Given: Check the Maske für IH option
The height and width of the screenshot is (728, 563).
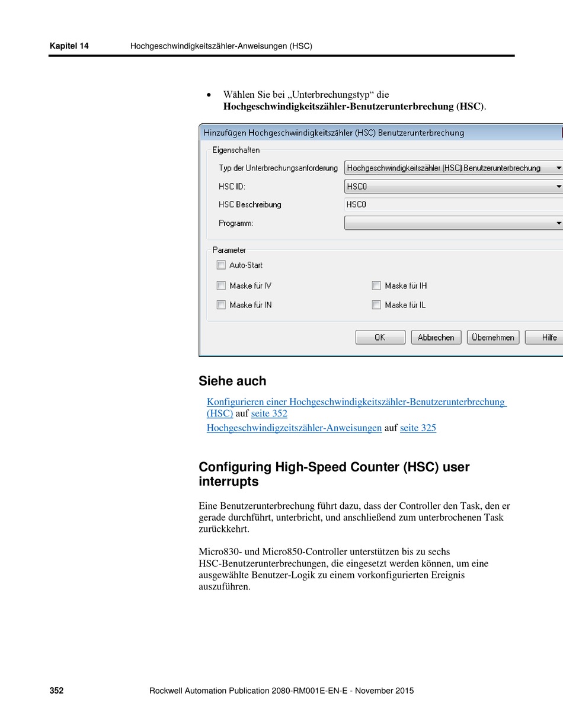Looking at the screenshot, I should click(x=376, y=286).
